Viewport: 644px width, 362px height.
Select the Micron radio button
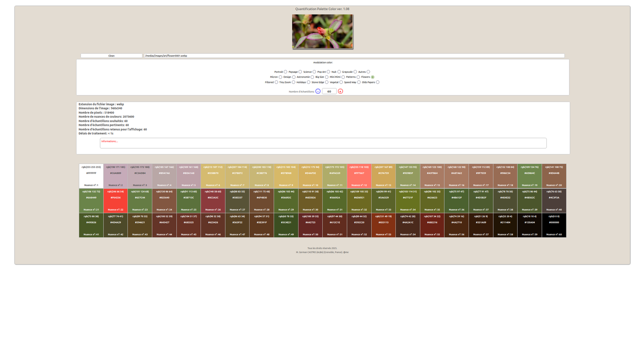280,77
